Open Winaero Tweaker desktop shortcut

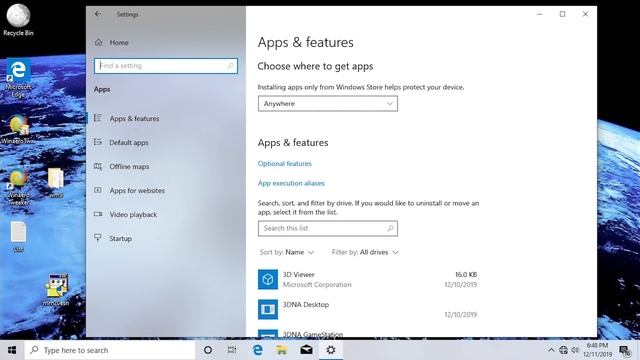tap(18, 187)
